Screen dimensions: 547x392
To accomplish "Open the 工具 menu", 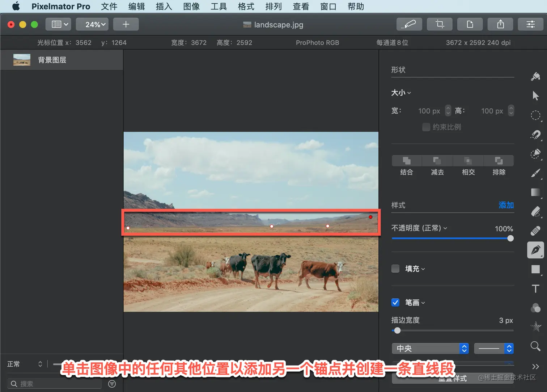I will coord(219,6).
